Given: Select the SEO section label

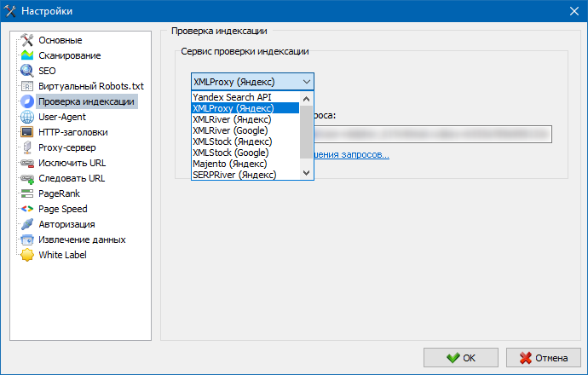Looking at the screenshot, I should pyautogui.click(x=47, y=71).
